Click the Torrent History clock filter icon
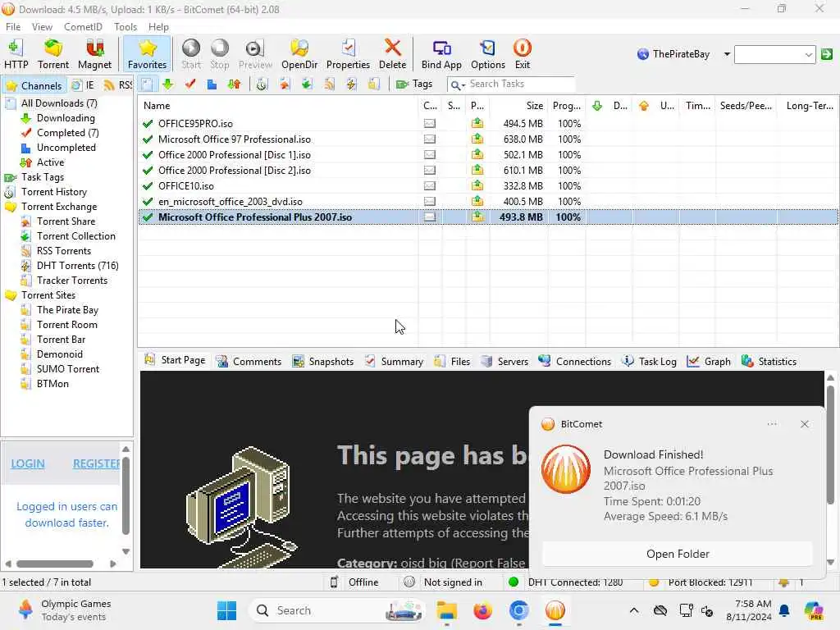The image size is (840, 630). [262, 84]
